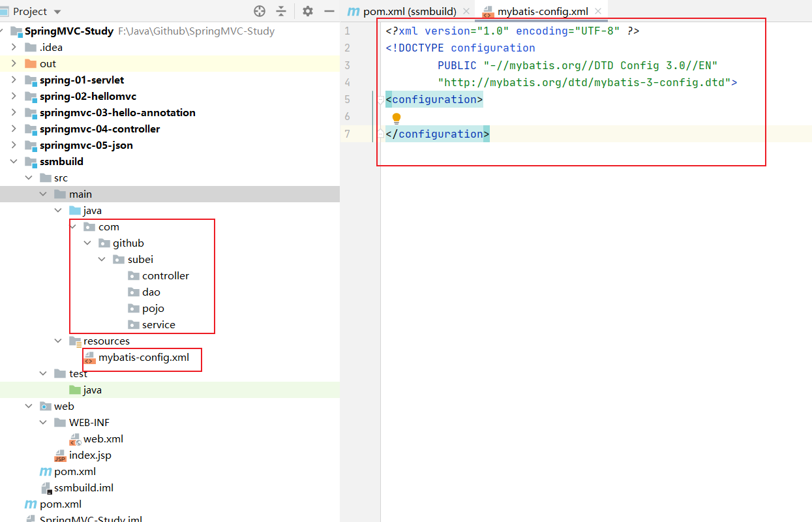This screenshot has width=812, height=522.
Task: Click the locate/select opened file icon
Action: tap(260, 11)
